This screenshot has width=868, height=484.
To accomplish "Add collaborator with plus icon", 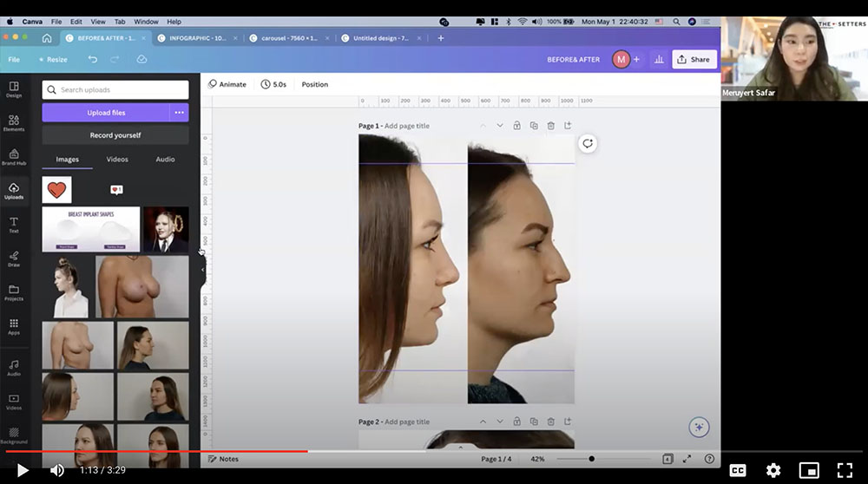I will coord(636,59).
